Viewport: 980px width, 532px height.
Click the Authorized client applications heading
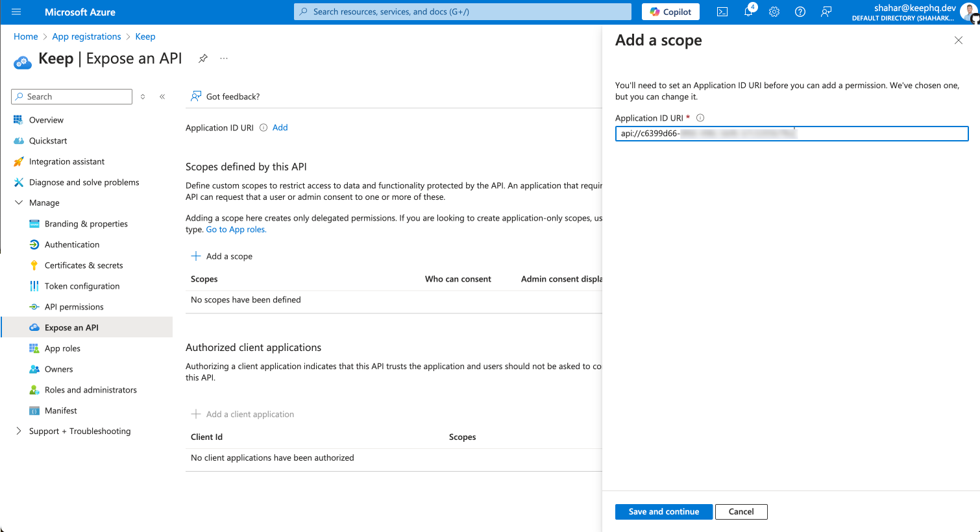(254, 348)
